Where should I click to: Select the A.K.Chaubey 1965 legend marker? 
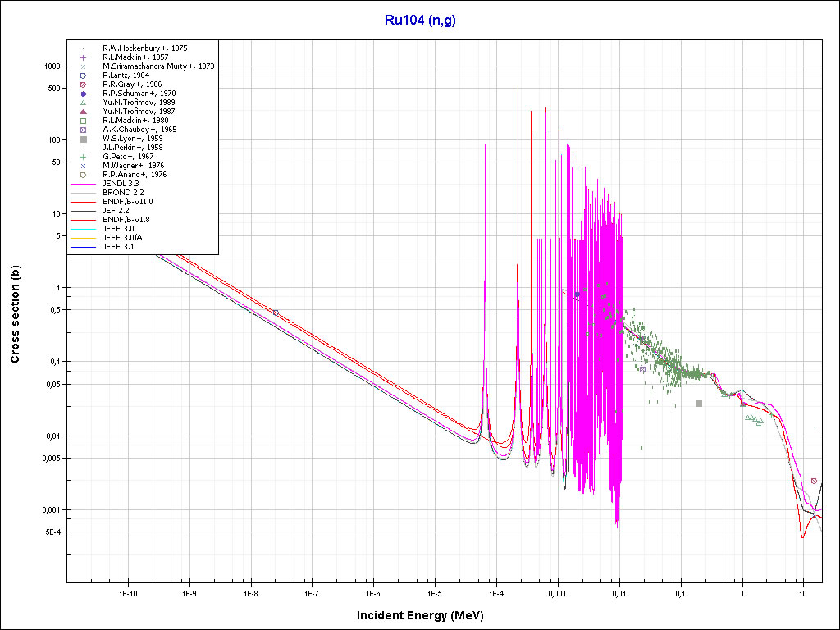[84, 130]
